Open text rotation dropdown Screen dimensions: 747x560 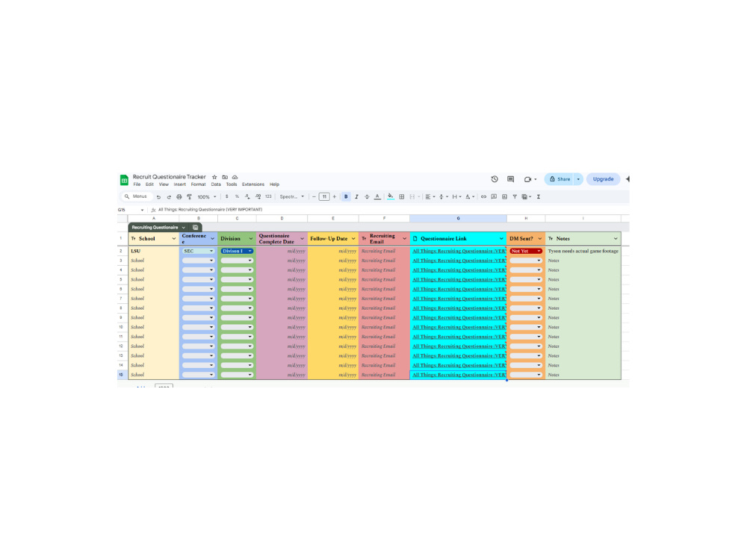coord(470,196)
